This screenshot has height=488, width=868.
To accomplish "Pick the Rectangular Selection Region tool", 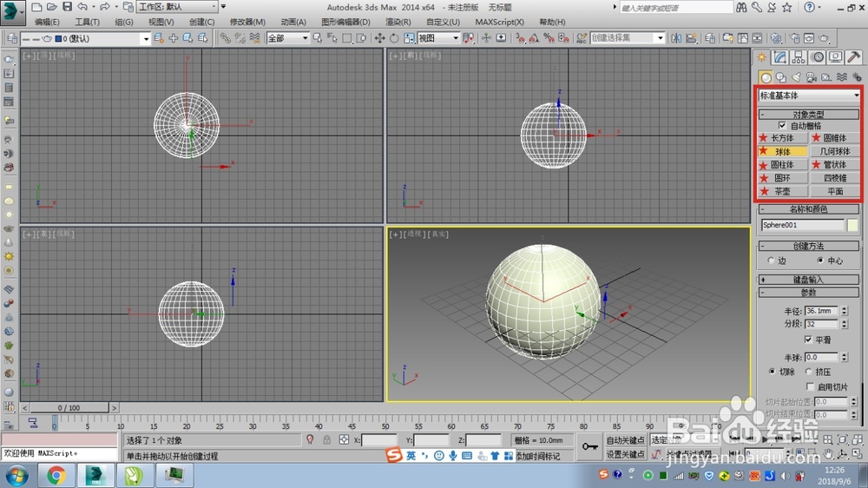I will [x=346, y=38].
